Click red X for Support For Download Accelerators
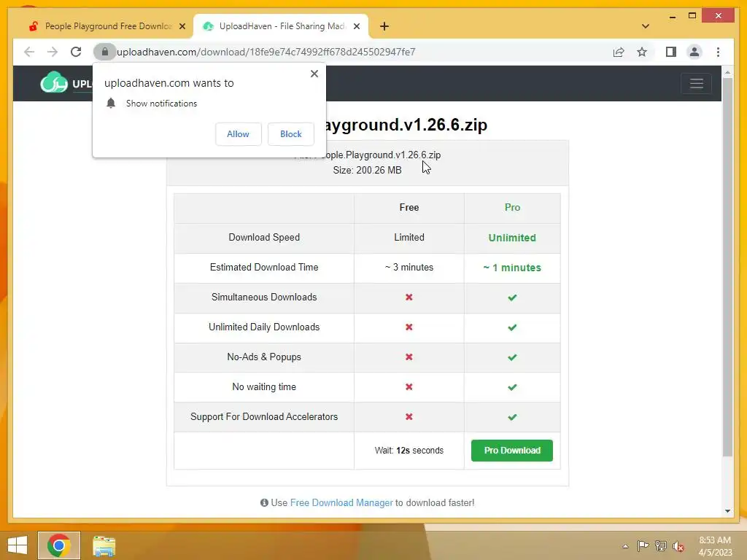The image size is (747, 560). [x=409, y=416]
